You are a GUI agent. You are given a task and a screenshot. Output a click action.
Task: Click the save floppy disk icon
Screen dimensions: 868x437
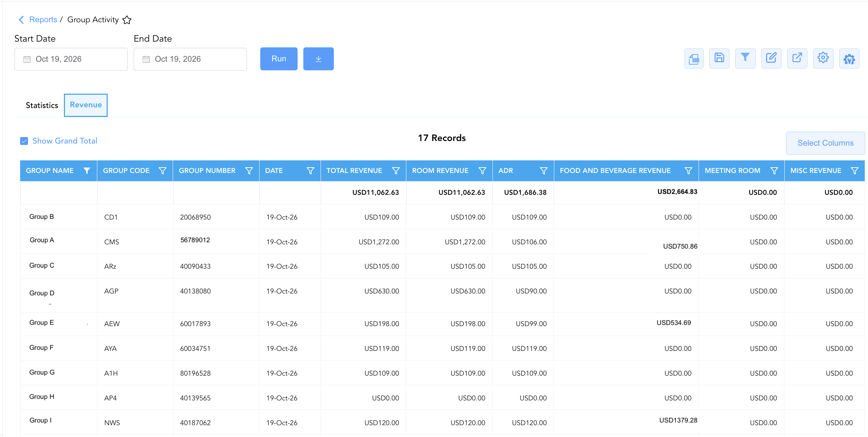click(719, 58)
